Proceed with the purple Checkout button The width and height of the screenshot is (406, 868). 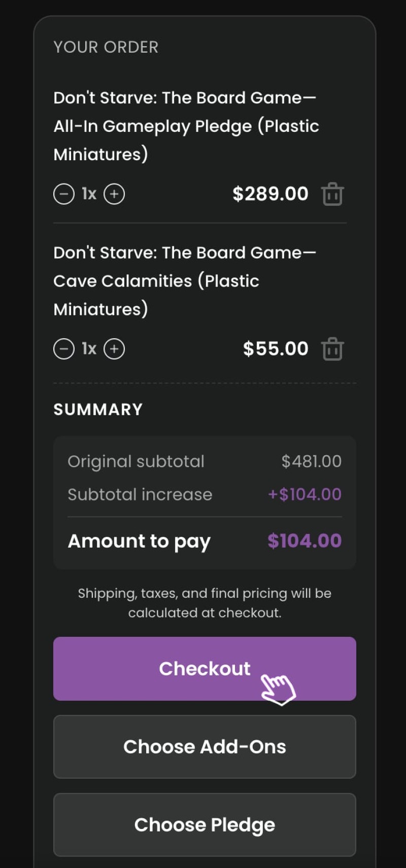coord(205,669)
